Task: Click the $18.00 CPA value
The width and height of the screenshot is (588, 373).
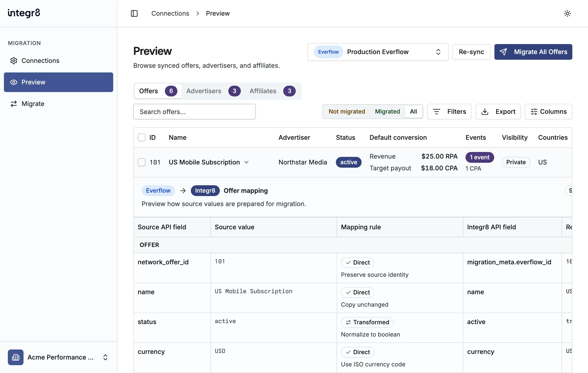Action: coord(439,168)
